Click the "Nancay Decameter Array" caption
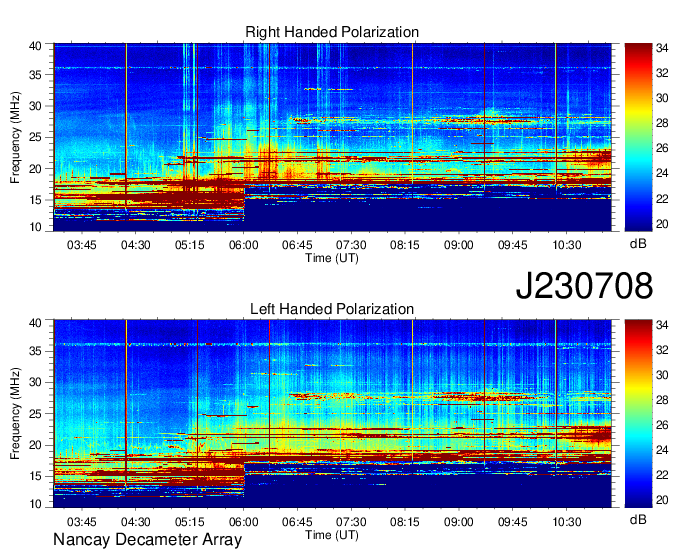Screen dimensions: 680x552 coord(147,540)
